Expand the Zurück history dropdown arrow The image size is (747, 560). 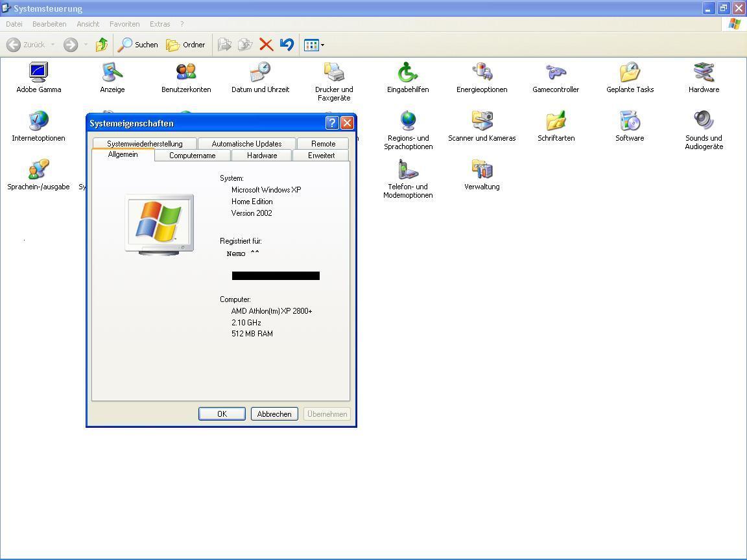tap(53, 45)
